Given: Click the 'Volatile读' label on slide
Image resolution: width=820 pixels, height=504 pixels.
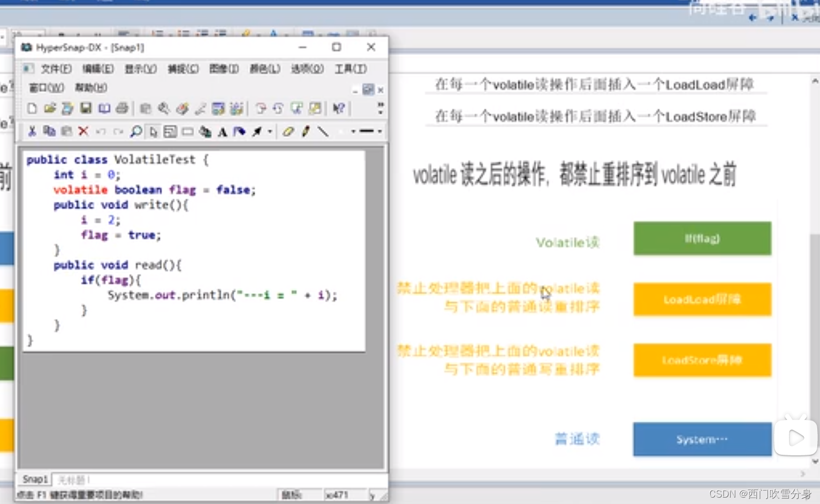Looking at the screenshot, I should pos(567,243).
